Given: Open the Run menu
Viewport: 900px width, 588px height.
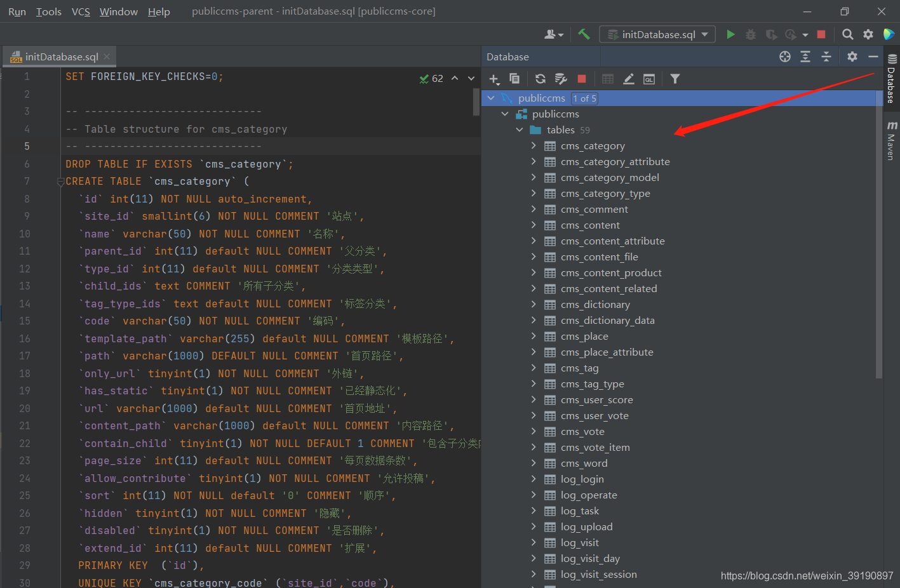Looking at the screenshot, I should point(17,11).
